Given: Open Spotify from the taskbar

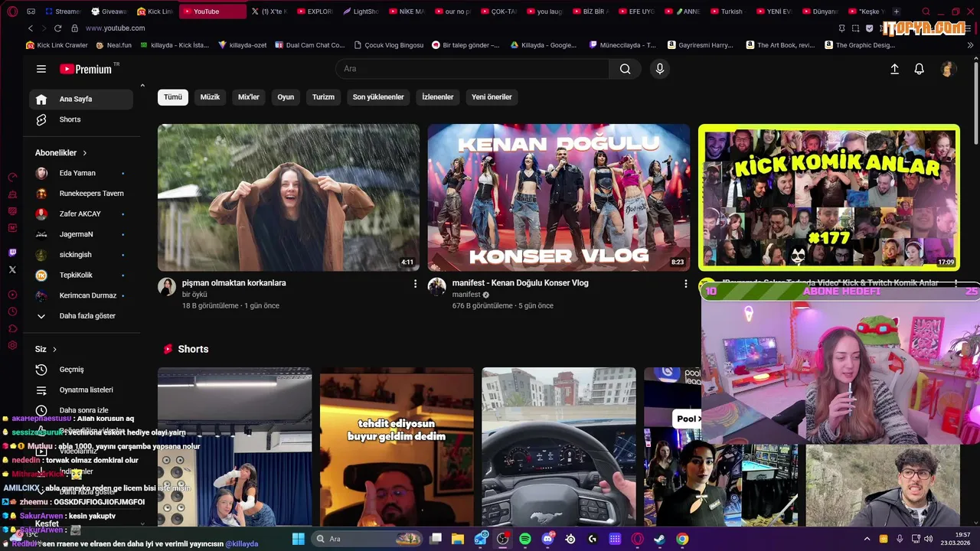Looking at the screenshot, I should [x=525, y=539].
